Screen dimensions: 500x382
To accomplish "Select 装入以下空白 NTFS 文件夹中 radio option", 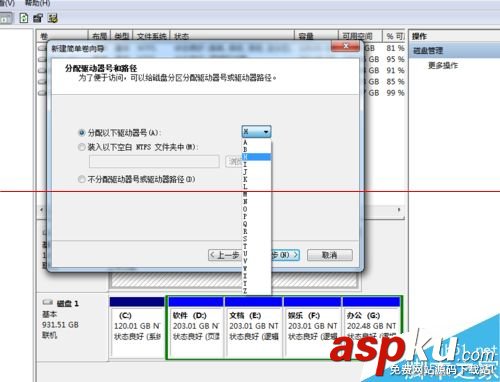I will [x=82, y=147].
